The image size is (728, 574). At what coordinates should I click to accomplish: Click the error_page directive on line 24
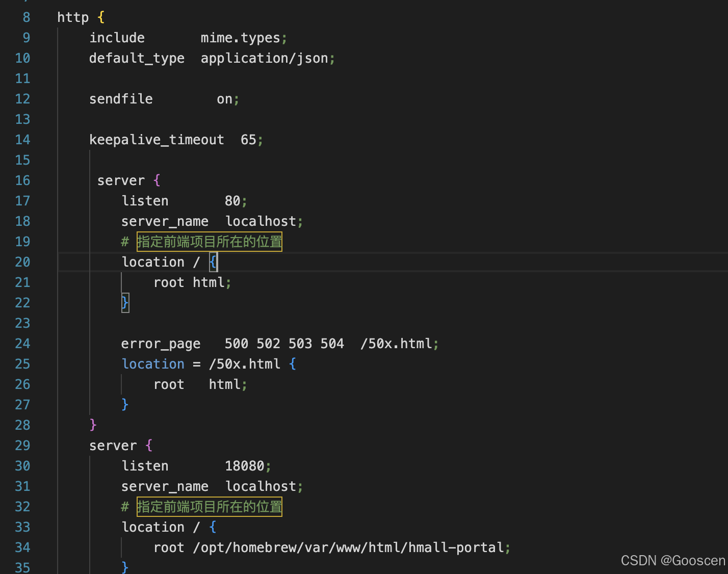click(x=160, y=343)
